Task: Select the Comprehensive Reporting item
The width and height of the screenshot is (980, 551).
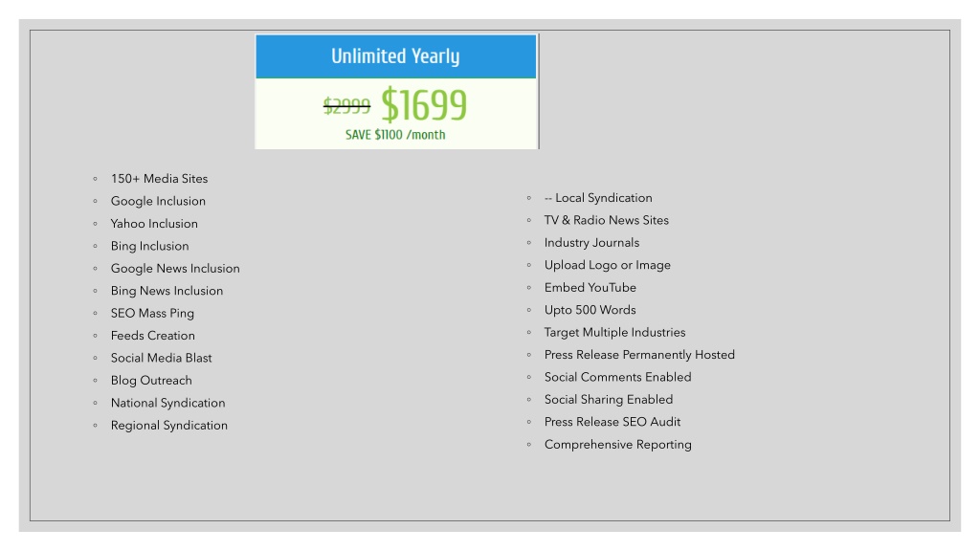Action: click(x=618, y=445)
